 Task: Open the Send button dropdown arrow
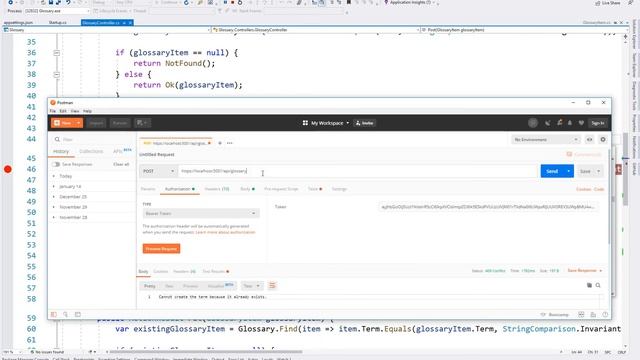point(569,171)
